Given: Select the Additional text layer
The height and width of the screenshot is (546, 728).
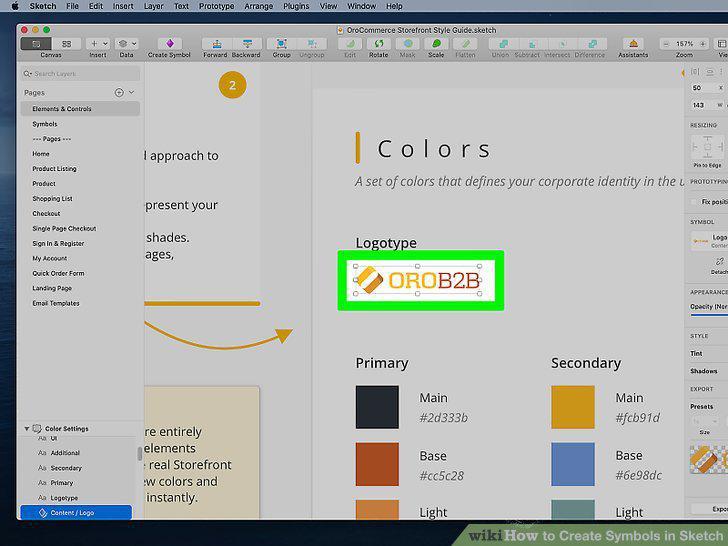Looking at the screenshot, I should coord(65,453).
